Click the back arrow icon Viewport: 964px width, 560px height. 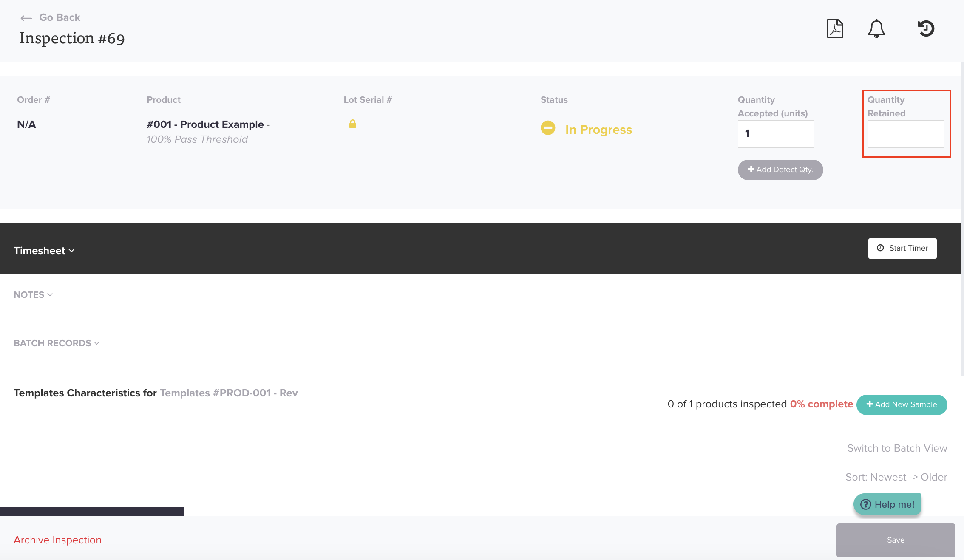pyautogui.click(x=26, y=18)
